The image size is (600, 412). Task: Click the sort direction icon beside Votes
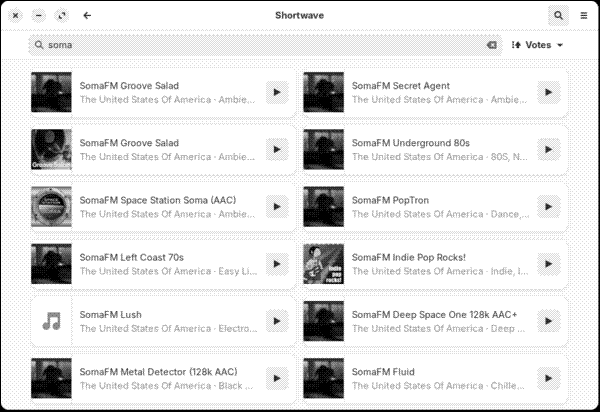pos(516,45)
